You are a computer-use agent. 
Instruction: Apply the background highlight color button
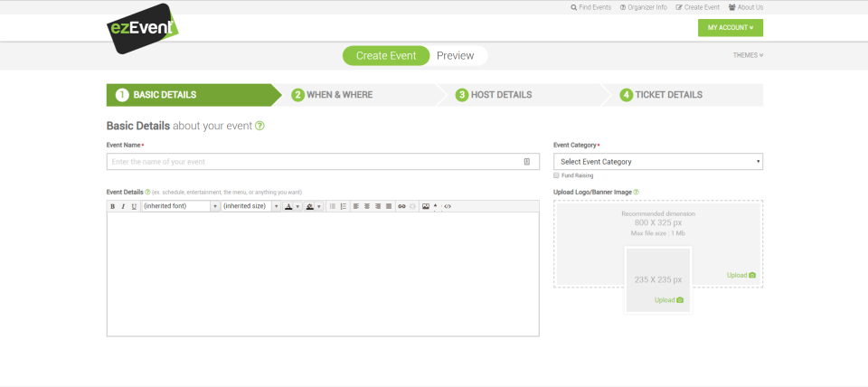point(309,206)
